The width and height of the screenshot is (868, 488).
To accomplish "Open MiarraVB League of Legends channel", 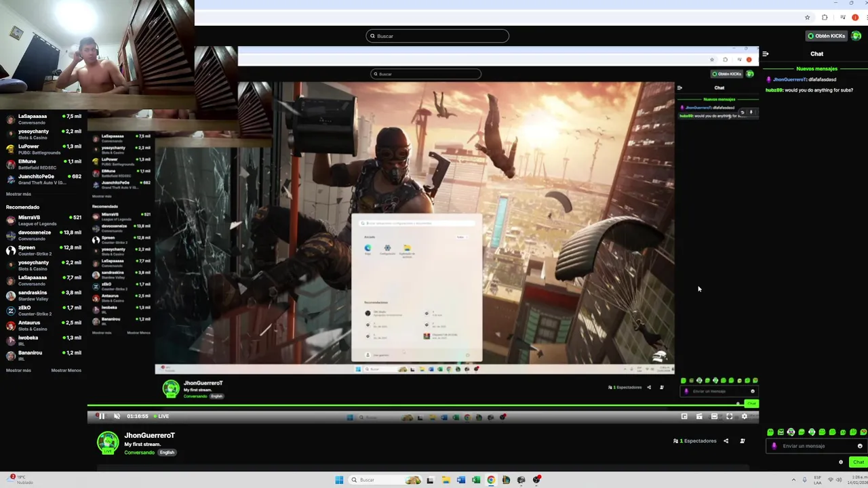I will pos(43,220).
